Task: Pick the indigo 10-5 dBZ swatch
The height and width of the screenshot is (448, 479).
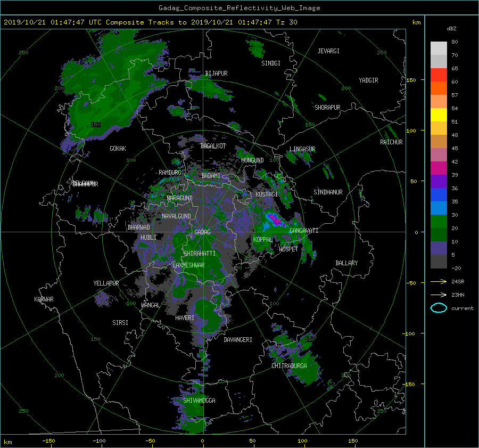Action: pos(439,248)
